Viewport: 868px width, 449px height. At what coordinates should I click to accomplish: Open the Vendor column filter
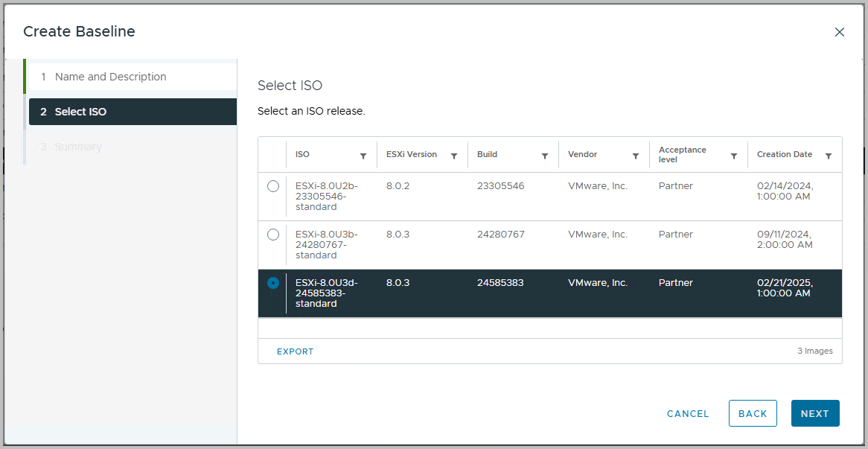pos(636,155)
